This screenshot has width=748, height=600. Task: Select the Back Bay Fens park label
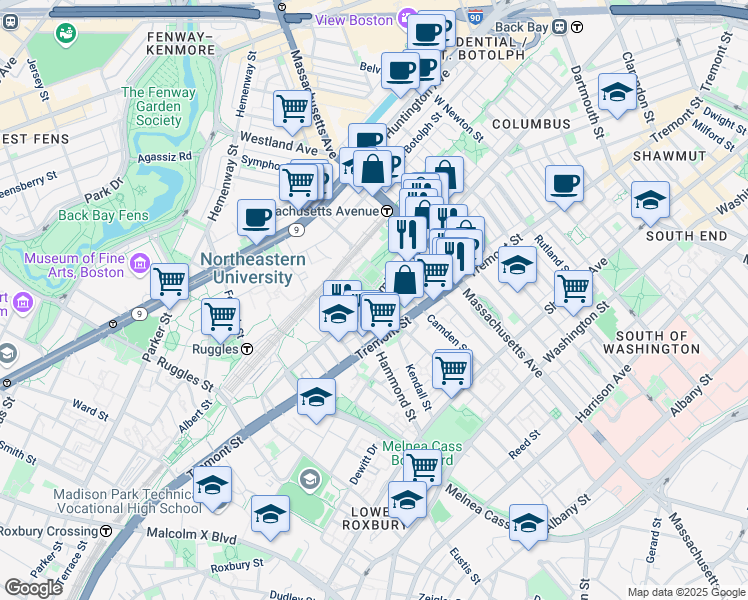pos(104,216)
